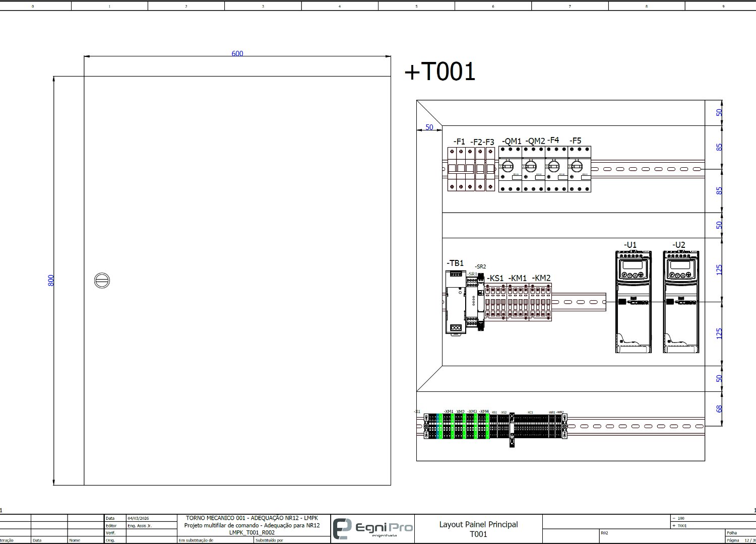Click the 'Layout Painel Principal' title field
The height and width of the screenshot is (544, 756).
click(478, 524)
